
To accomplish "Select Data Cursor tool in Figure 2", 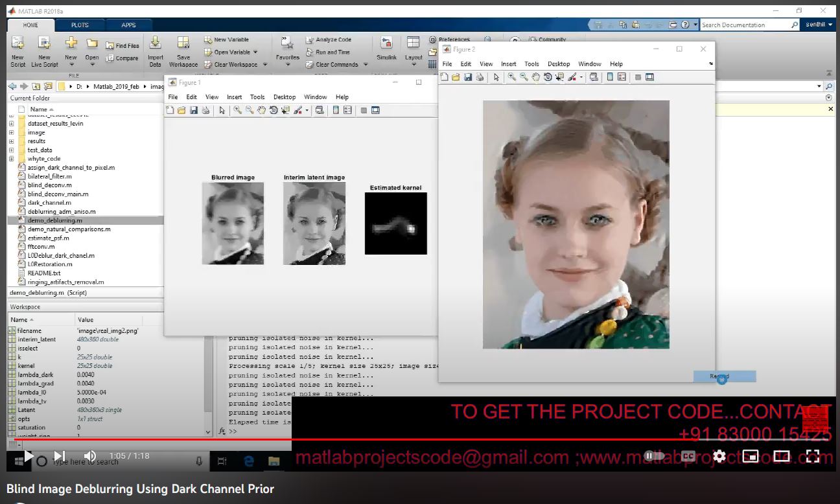I will 559,77.
